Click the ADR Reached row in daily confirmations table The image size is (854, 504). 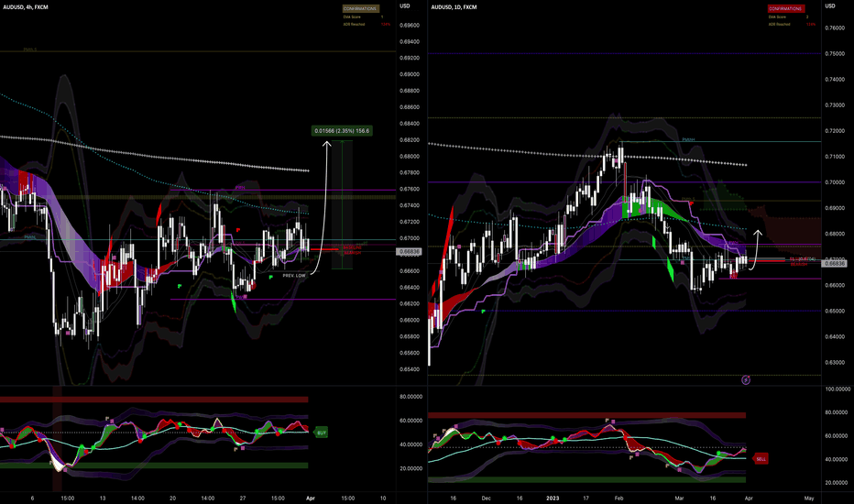pos(792,24)
